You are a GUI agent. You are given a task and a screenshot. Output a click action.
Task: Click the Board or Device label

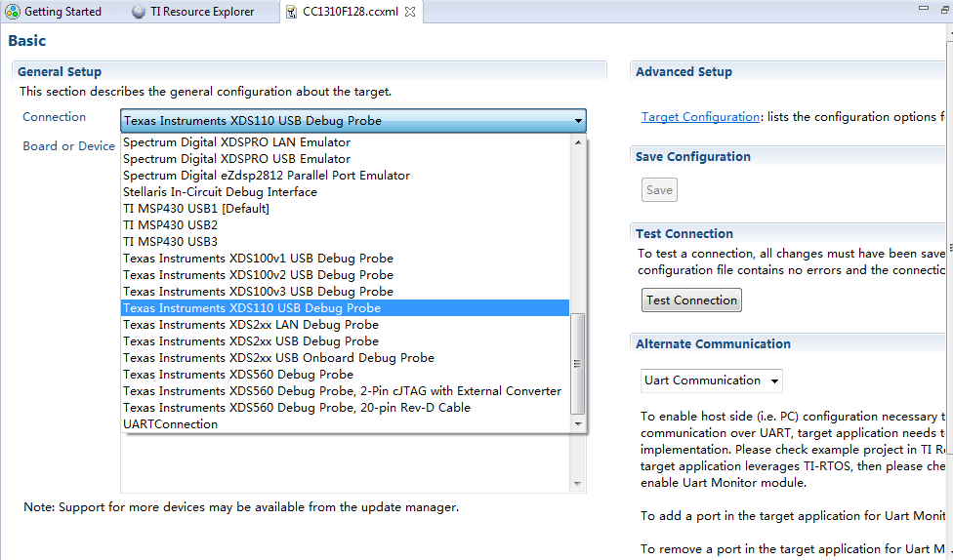[68, 145]
